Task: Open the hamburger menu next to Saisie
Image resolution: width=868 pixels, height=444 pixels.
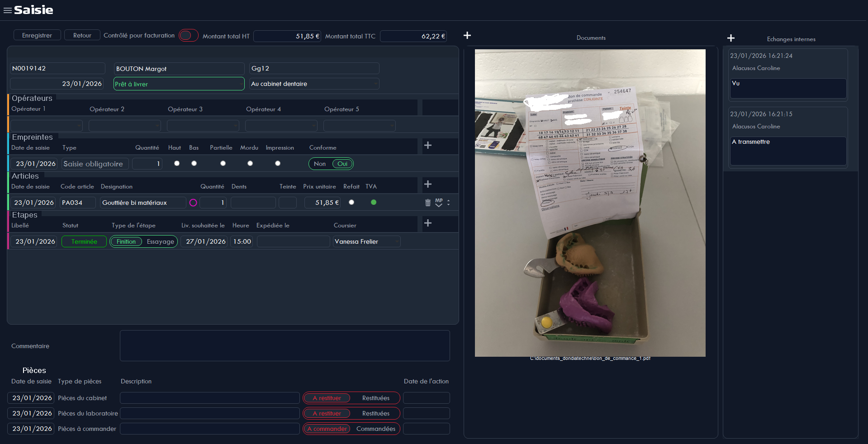Action: coord(7,10)
